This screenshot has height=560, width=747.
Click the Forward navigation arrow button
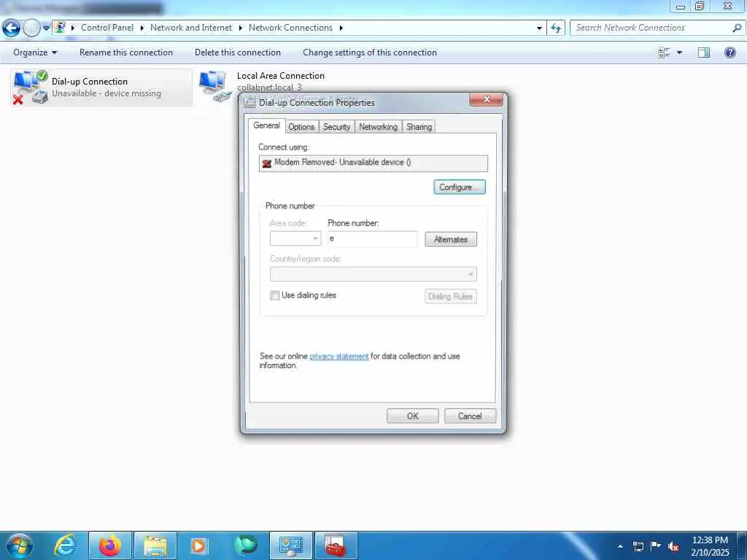[x=31, y=28]
